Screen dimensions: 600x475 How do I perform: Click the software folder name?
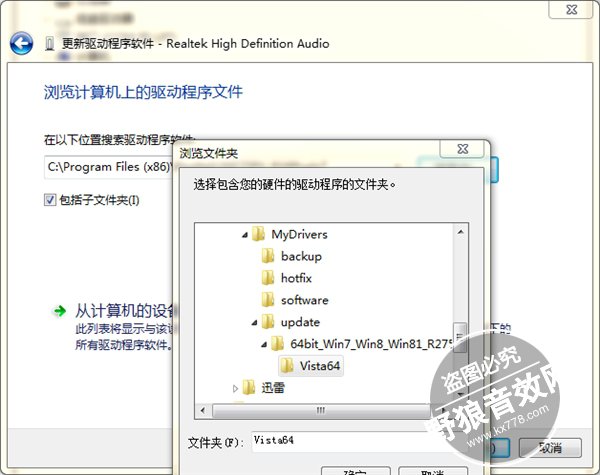(305, 300)
